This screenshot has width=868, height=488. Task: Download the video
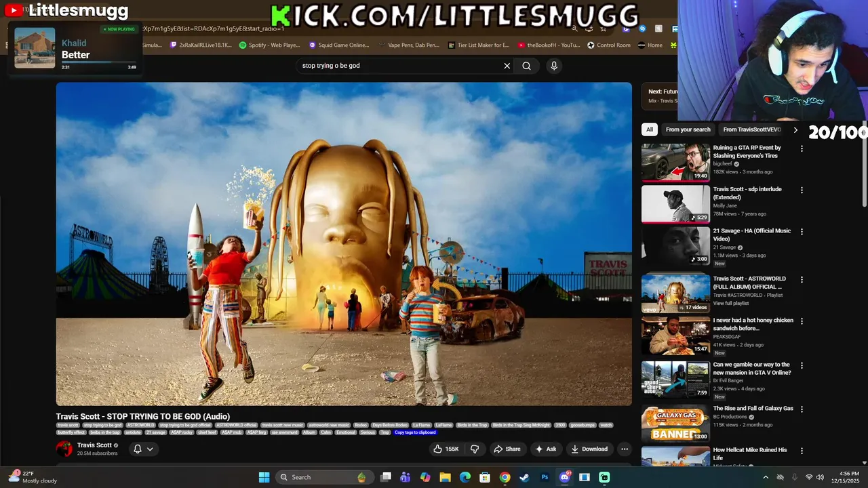[x=589, y=449]
